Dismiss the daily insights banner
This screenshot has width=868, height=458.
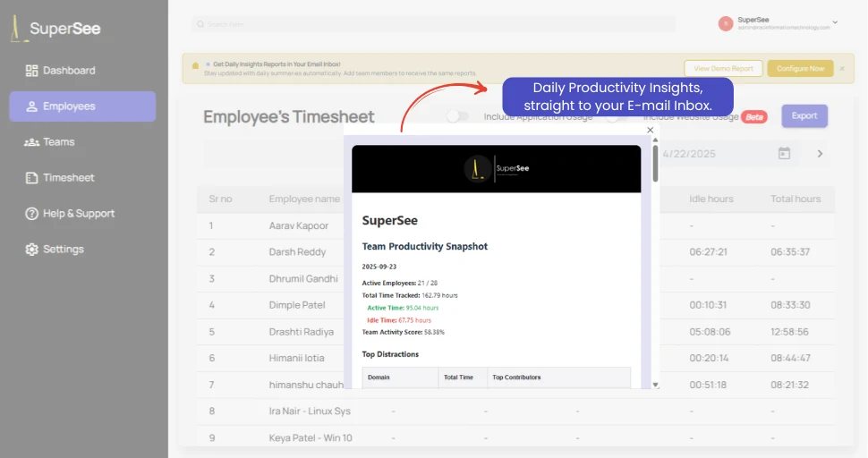842,69
